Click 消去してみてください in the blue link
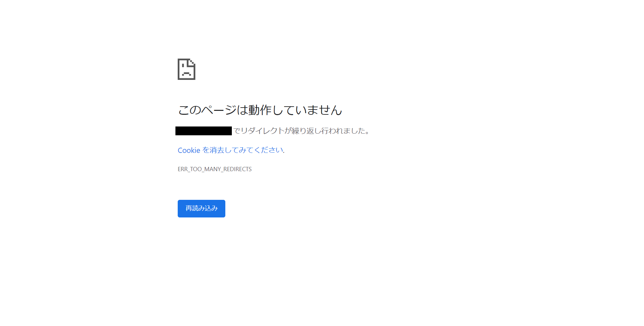The image size is (644, 326). point(246,150)
